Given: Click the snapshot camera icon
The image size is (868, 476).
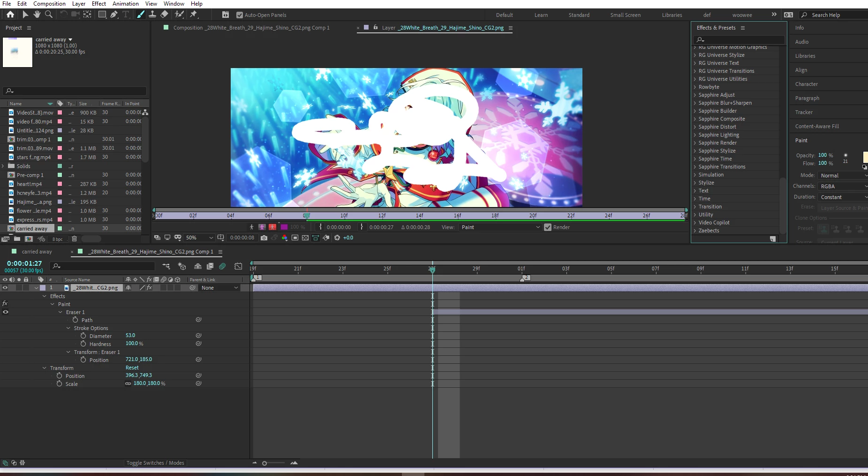Looking at the screenshot, I should point(264,238).
